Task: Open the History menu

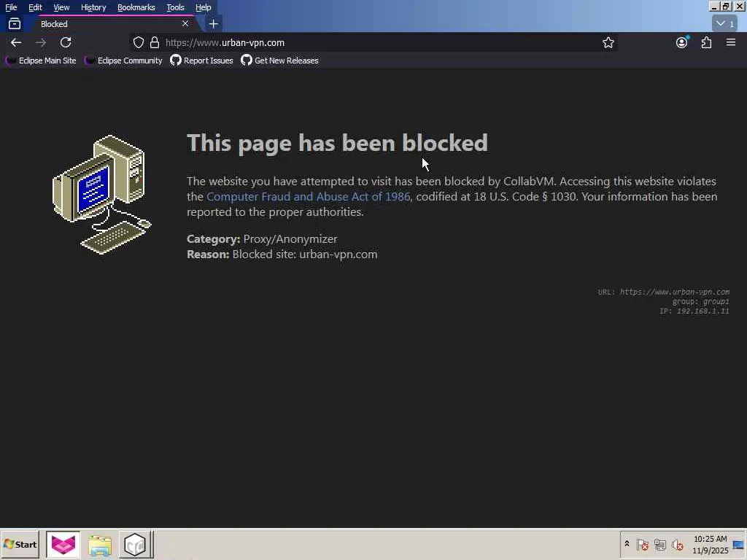Action: click(93, 7)
